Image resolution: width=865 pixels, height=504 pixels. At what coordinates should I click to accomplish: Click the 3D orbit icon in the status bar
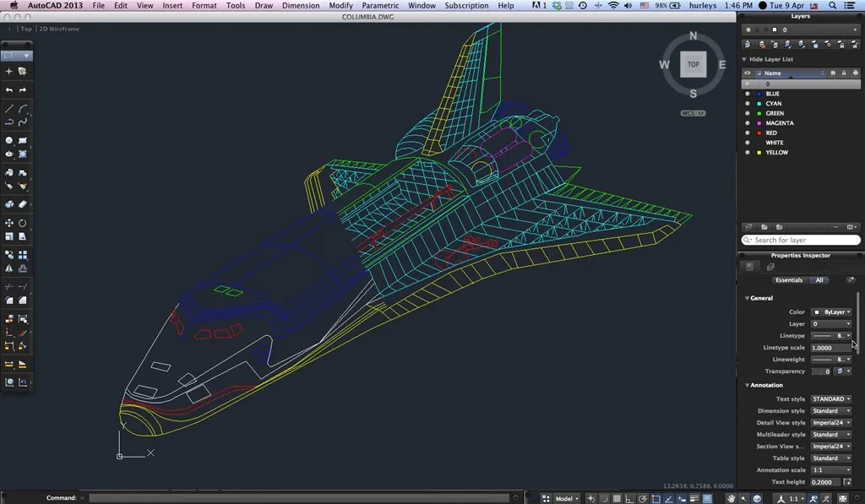tap(756, 498)
